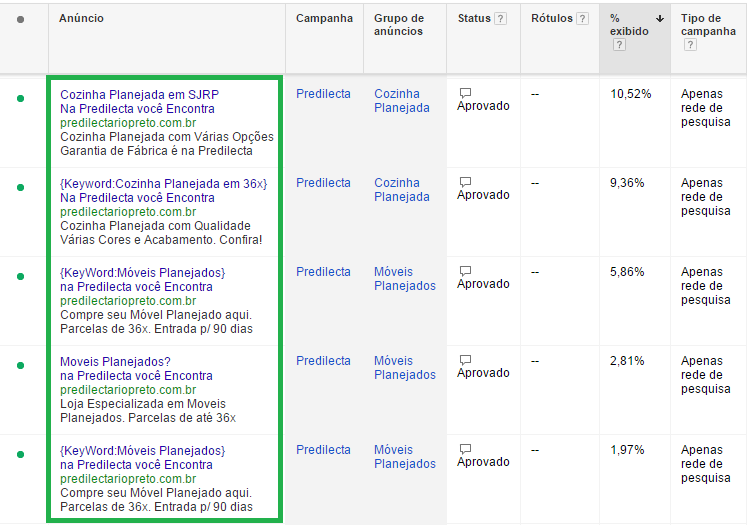Viewport: 747px width, 525px height.
Task: Open the Rótulos column help icon
Action: point(582,19)
